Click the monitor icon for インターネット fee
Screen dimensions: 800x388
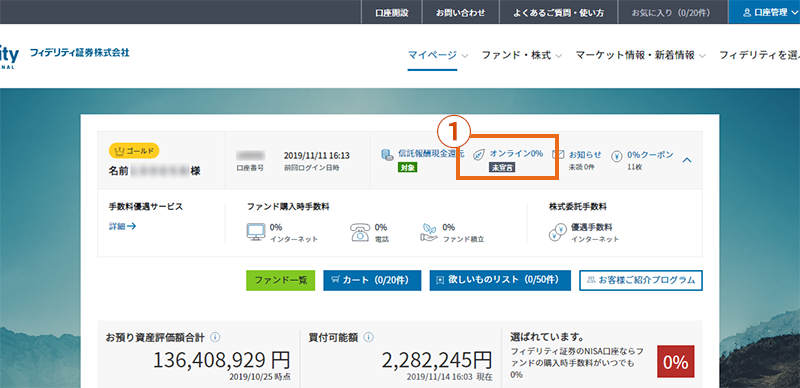point(256,232)
